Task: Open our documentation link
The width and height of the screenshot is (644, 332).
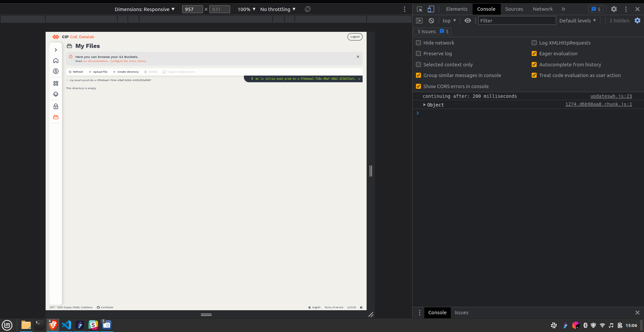Action: pyautogui.click(x=96, y=61)
